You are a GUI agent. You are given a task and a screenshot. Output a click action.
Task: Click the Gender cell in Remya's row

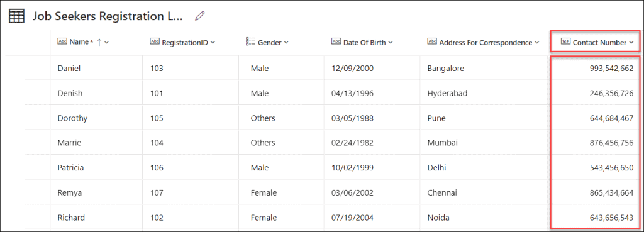pyautogui.click(x=264, y=192)
